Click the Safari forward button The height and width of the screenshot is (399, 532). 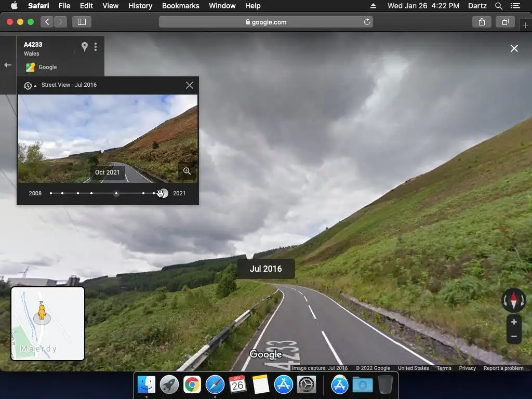60,22
